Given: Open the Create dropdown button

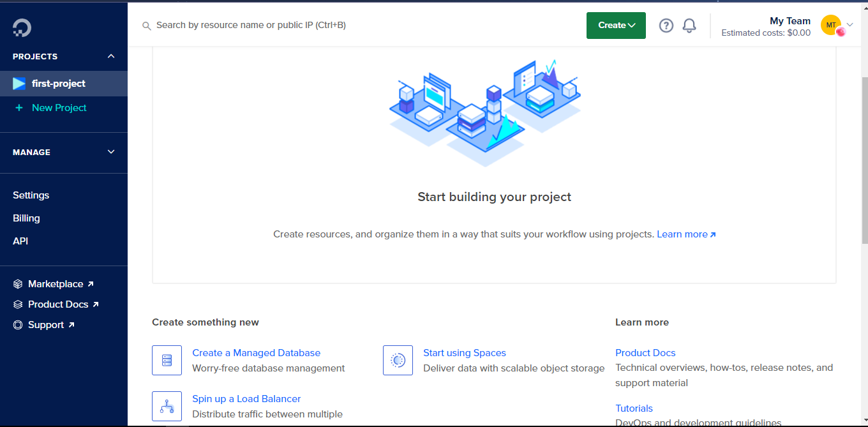Looking at the screenshot, I should (616, 26).
